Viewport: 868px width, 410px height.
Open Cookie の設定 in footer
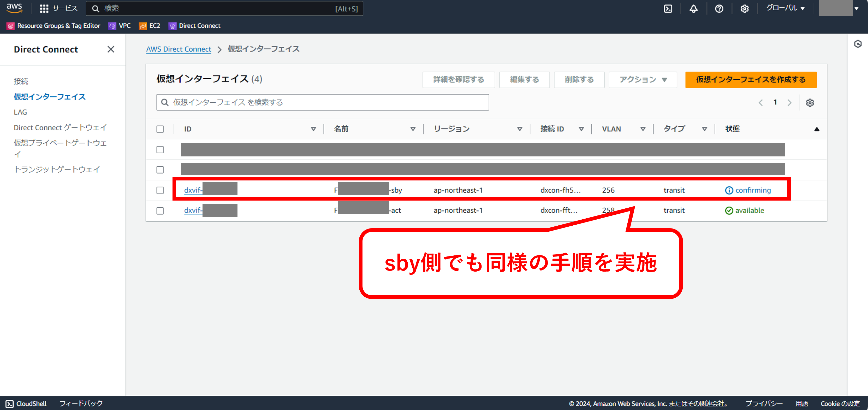coord(840,403)
